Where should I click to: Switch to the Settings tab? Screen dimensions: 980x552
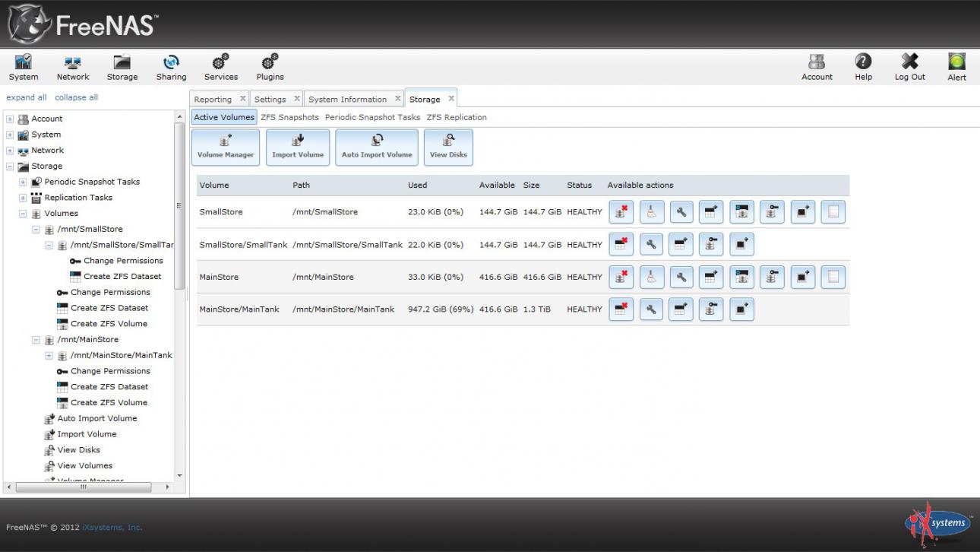pos(270,100)
